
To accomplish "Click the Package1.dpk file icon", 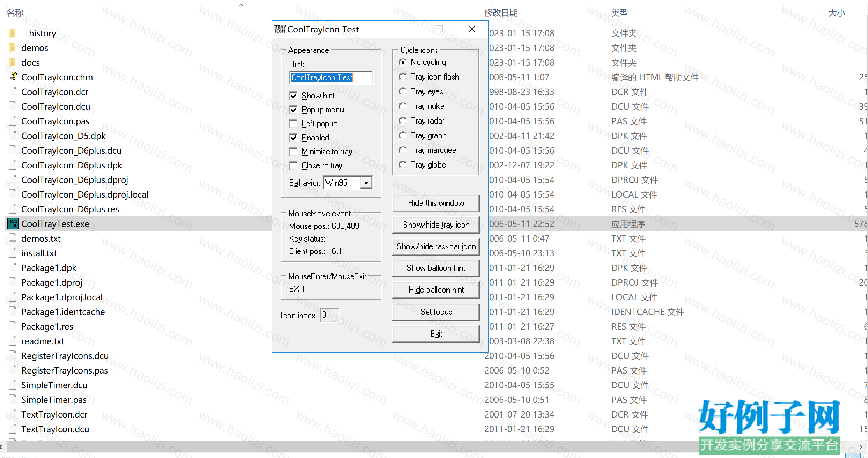I will 13,268.
